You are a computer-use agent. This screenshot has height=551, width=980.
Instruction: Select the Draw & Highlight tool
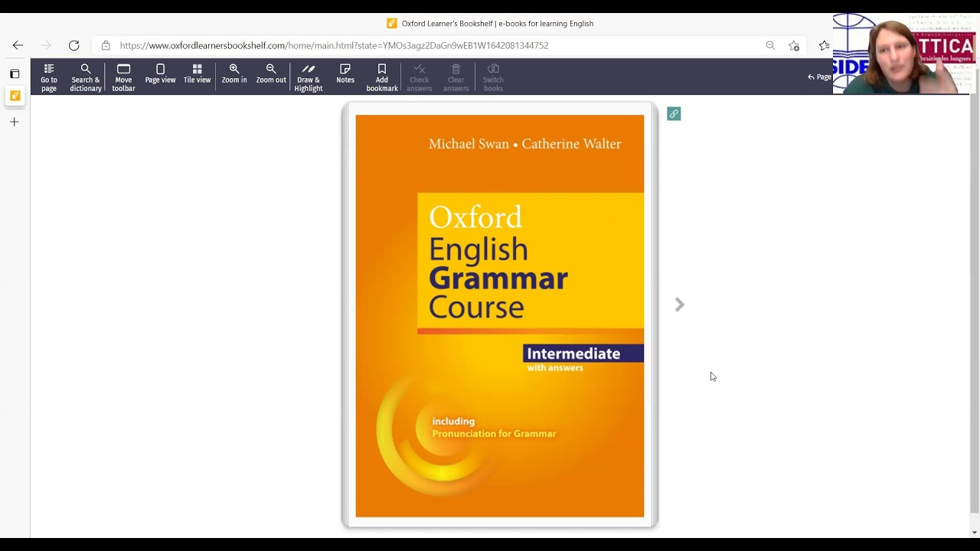(x=309, y=78)
